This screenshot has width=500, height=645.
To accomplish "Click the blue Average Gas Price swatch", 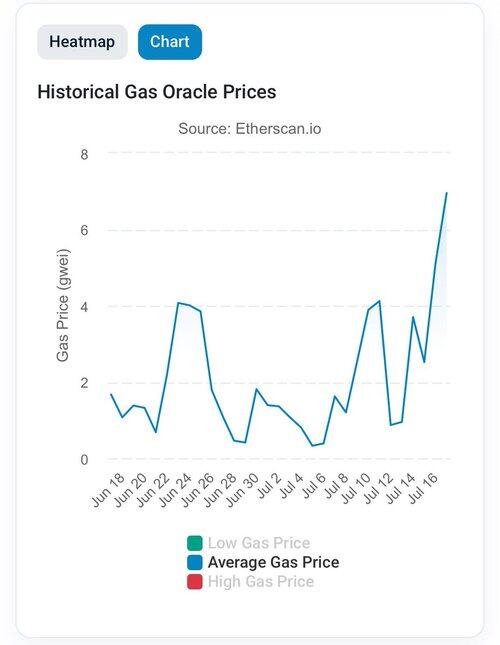I will [194, 562].
